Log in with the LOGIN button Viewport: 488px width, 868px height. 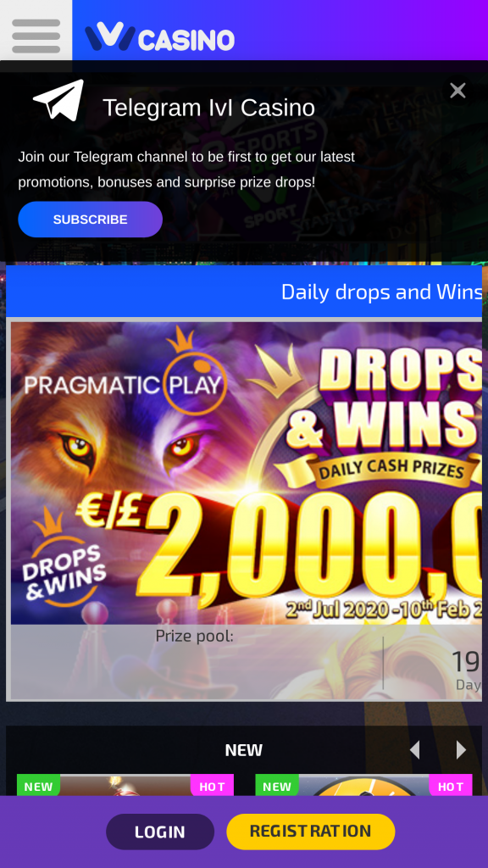click(x=160, y=832)
